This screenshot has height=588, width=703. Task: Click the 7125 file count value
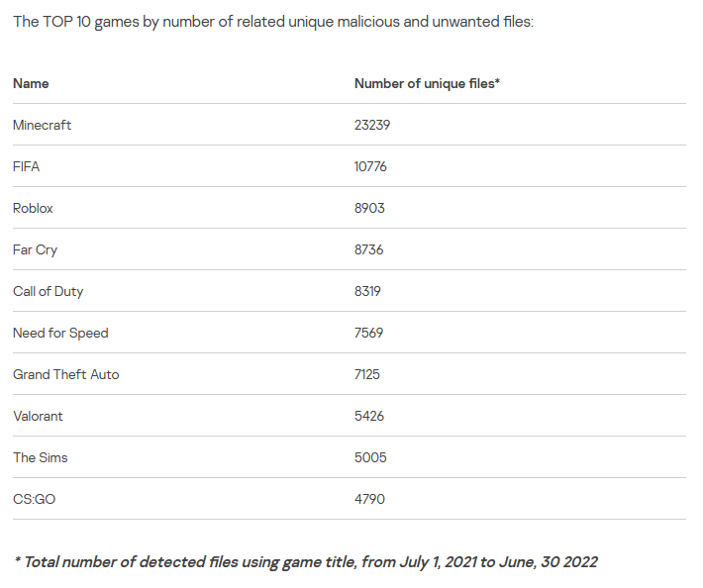(x=367, y=375)
